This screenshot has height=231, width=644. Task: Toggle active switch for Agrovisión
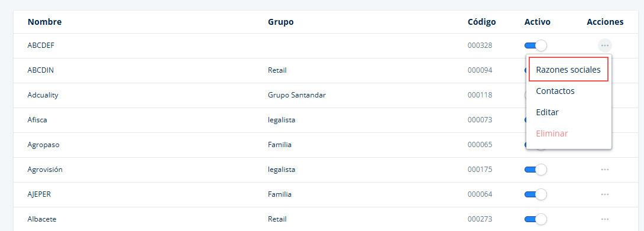tap(536, 169)
